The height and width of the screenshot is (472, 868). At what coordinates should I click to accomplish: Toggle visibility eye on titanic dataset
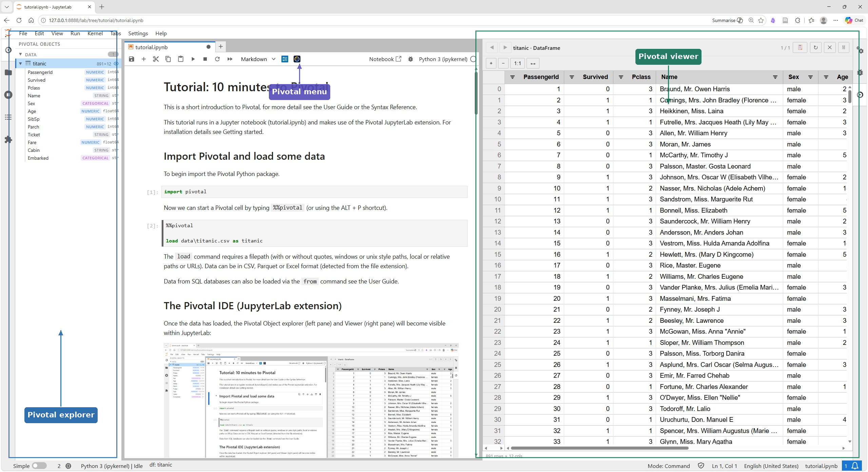(116, 63)
